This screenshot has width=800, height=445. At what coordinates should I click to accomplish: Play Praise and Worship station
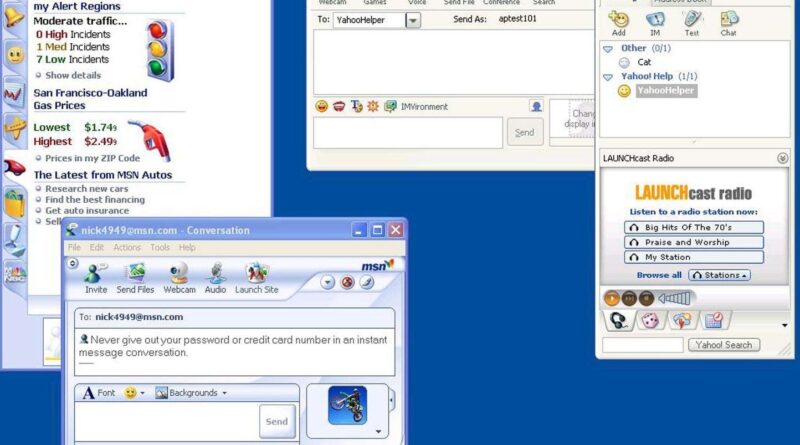(x=694, y=242)
